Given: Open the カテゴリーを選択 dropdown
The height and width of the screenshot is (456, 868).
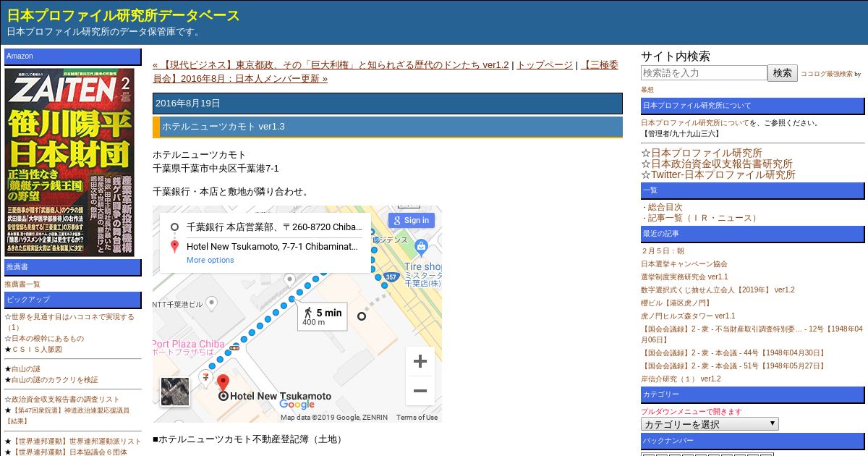Looking at the screenshot, I should (710, 424).
